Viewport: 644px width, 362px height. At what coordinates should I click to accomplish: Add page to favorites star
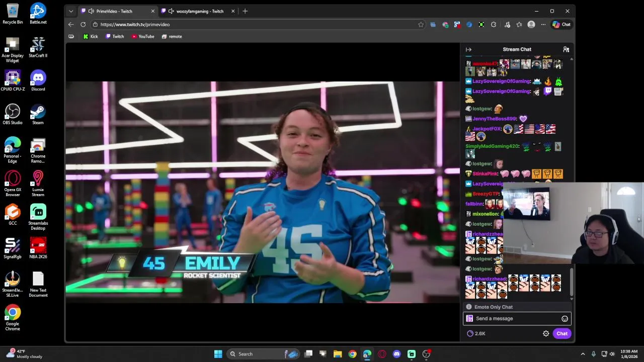[421, 24]
